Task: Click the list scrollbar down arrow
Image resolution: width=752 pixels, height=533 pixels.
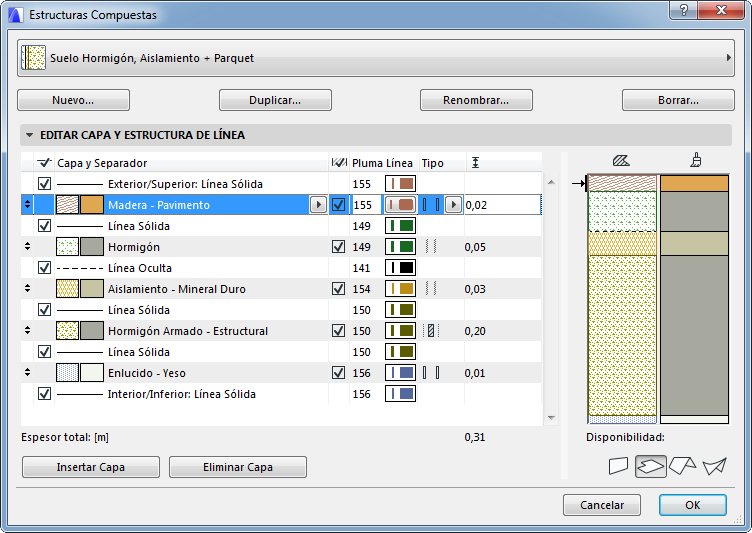Action: 551,418
